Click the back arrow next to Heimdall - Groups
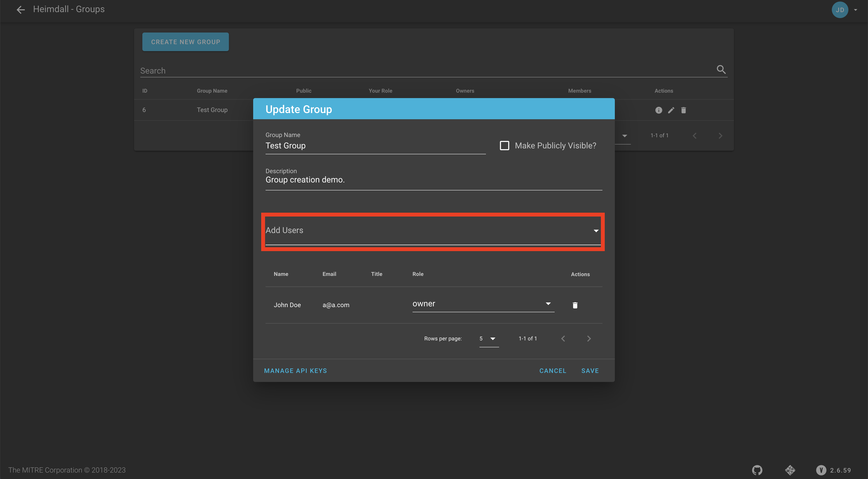 coord(21,10)
